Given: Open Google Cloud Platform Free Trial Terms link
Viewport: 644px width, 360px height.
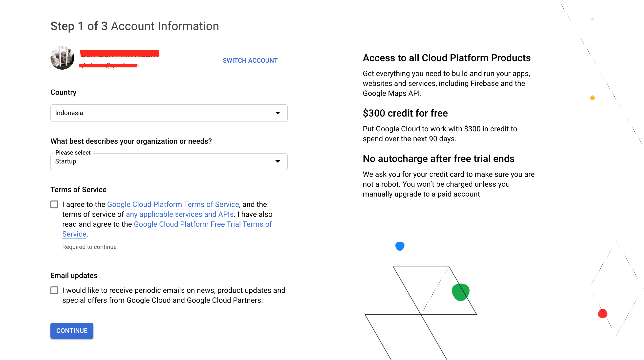Looking at the screenshot, I should (167, 229).
